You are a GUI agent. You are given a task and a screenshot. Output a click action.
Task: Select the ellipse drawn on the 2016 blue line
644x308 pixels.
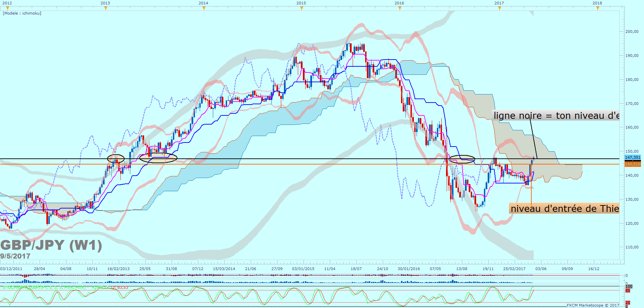(462, 159)
